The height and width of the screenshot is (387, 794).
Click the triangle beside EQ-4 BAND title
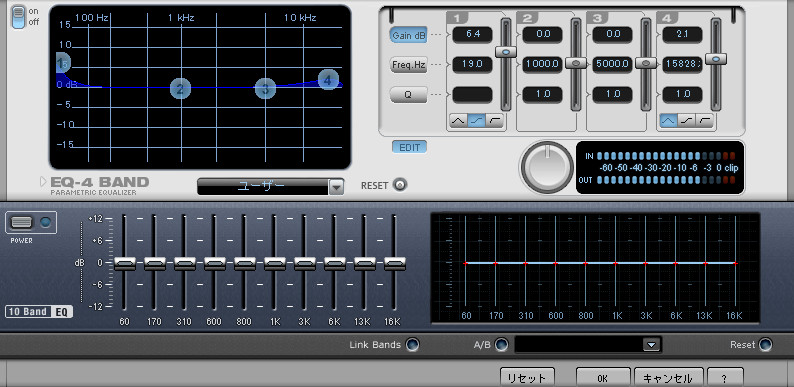click(x=43, y=181)
